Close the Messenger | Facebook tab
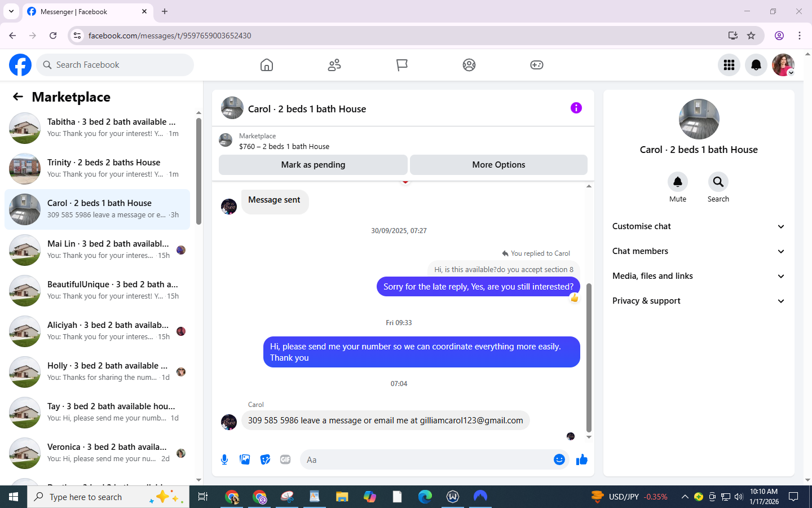 click(x=144, y=11)
